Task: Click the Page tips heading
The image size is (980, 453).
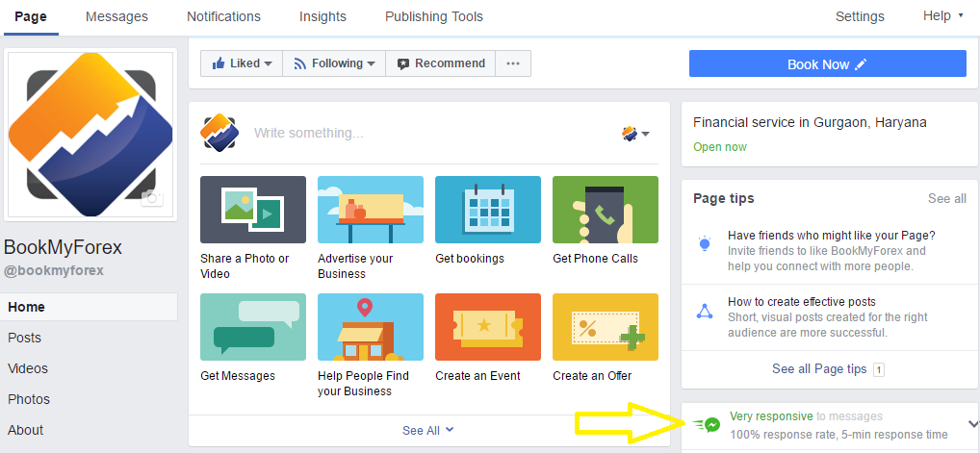Action: point(724,199)
